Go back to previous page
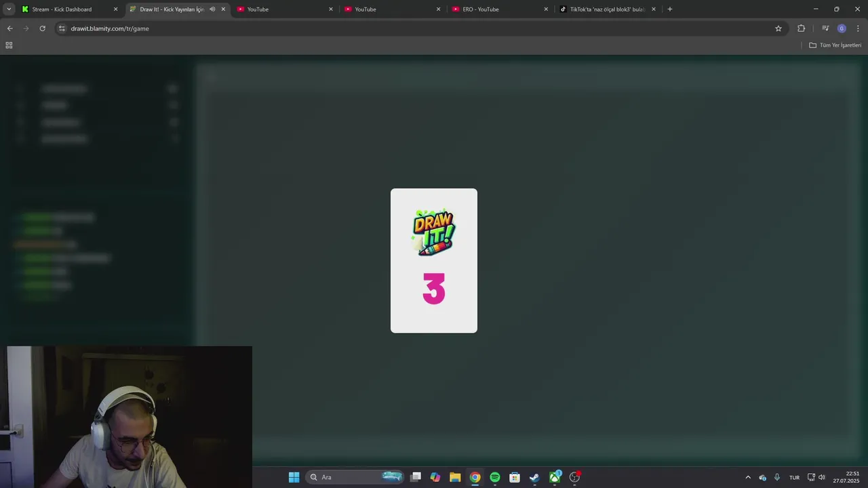 [x=9, y=28]
